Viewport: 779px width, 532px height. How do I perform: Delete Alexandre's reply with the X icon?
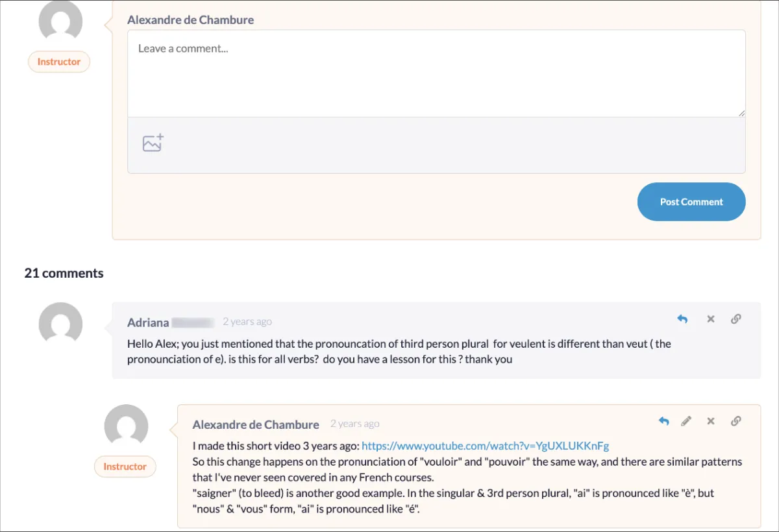[711, 421]
